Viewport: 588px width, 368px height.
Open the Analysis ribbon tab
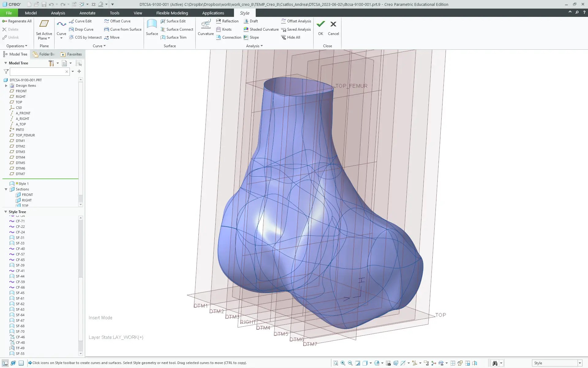[58, 13]
